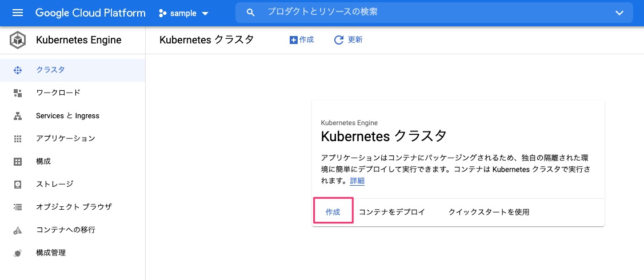
Task: Click the project hexagon icon beside sample
Action: click(x=162, y=13)
